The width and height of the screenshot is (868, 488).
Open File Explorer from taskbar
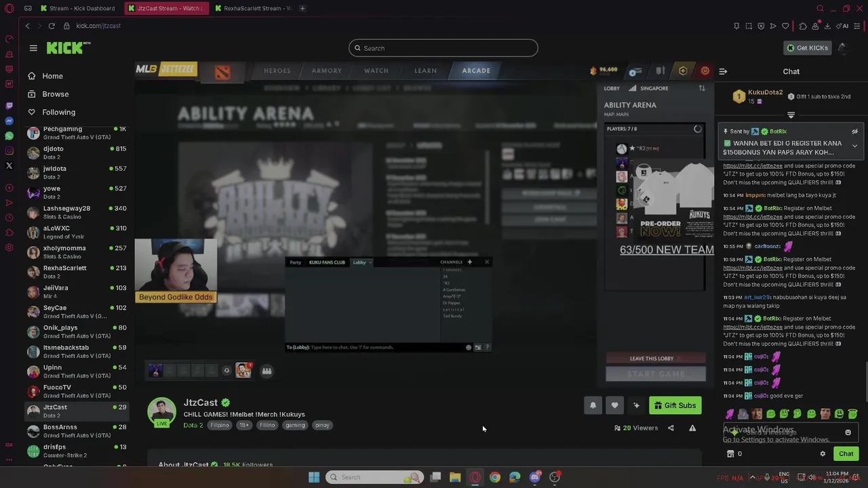coord(455,477)
